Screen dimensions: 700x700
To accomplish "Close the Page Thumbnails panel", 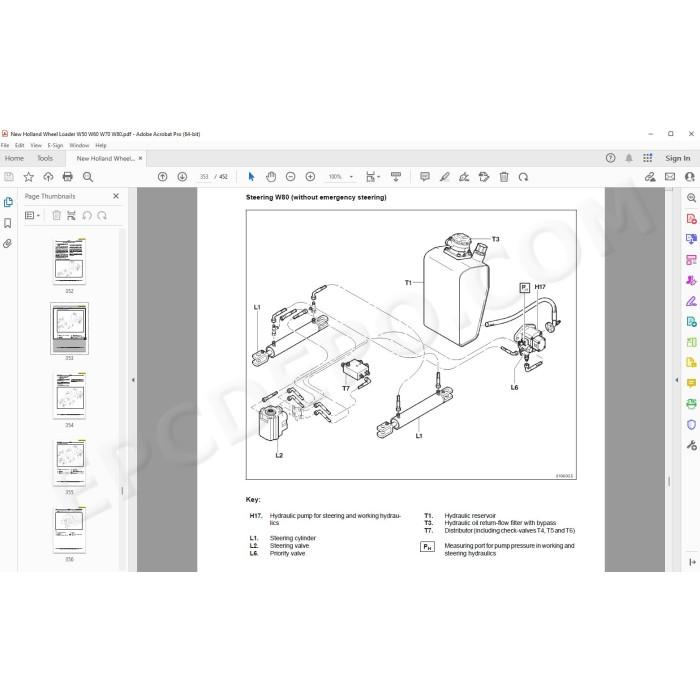I will 116,196.
